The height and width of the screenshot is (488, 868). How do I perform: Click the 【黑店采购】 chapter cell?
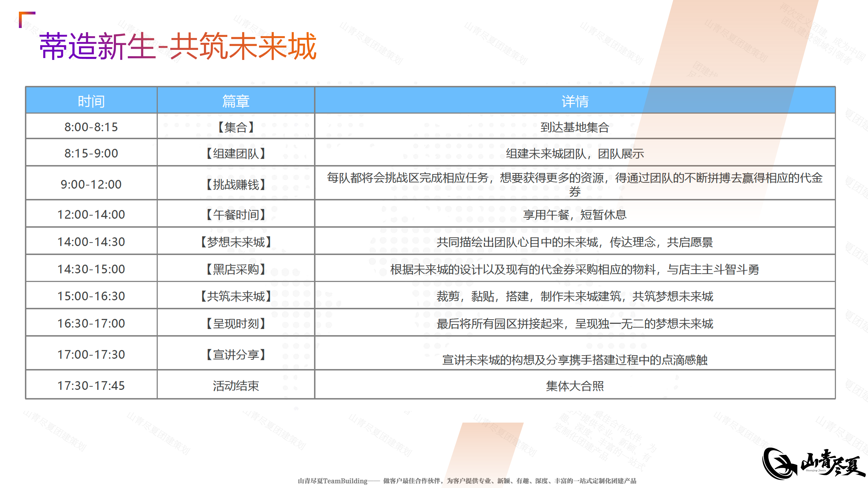(x=236, y=269)
